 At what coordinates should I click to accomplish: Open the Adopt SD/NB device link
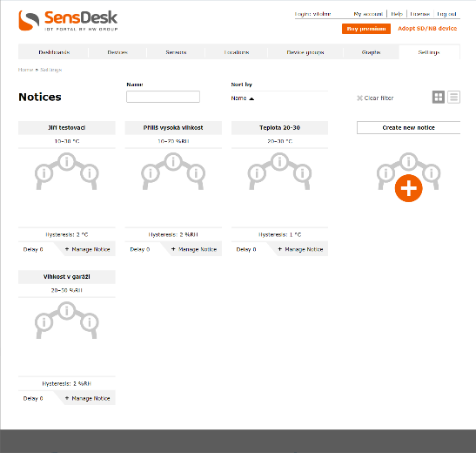(x=427, y=28)
